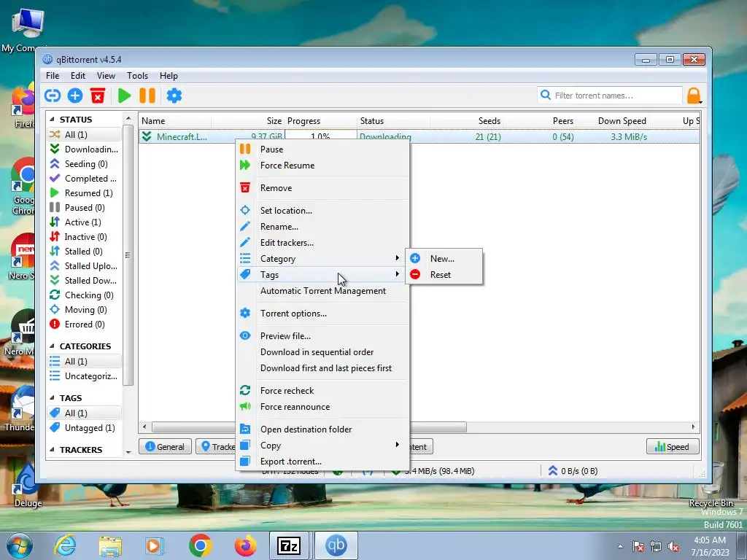Collapse the CATEGORIES section

52,346
